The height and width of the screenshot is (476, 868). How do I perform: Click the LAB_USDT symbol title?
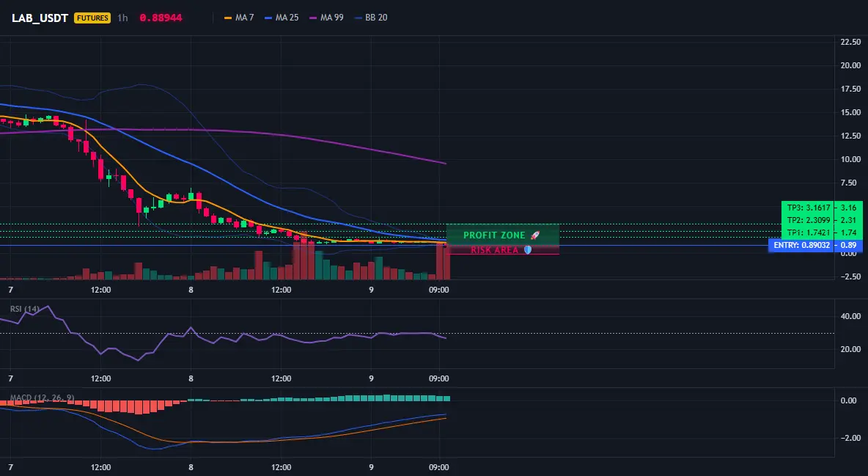[x=40, y=18]
